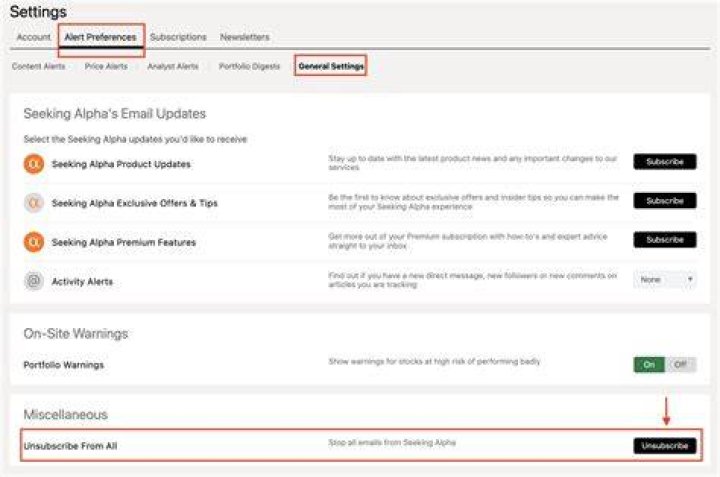Viewport: 720px width, 477px height.
Task: Switch Portfolio Warnings to Off
Action: pyautogui.click(x=681, y=365)
